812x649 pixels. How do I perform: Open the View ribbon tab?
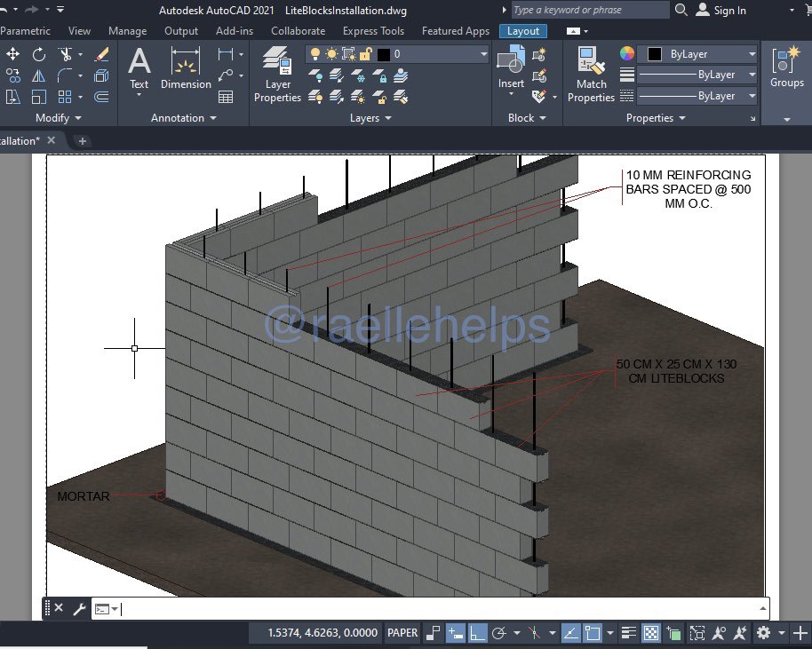click(x=79, y=31)
